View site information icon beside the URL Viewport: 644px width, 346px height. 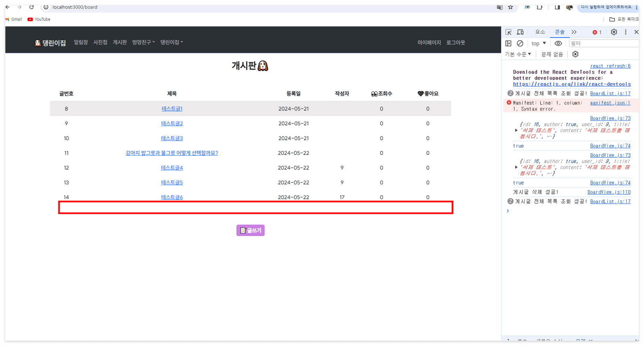coord(46,7)
